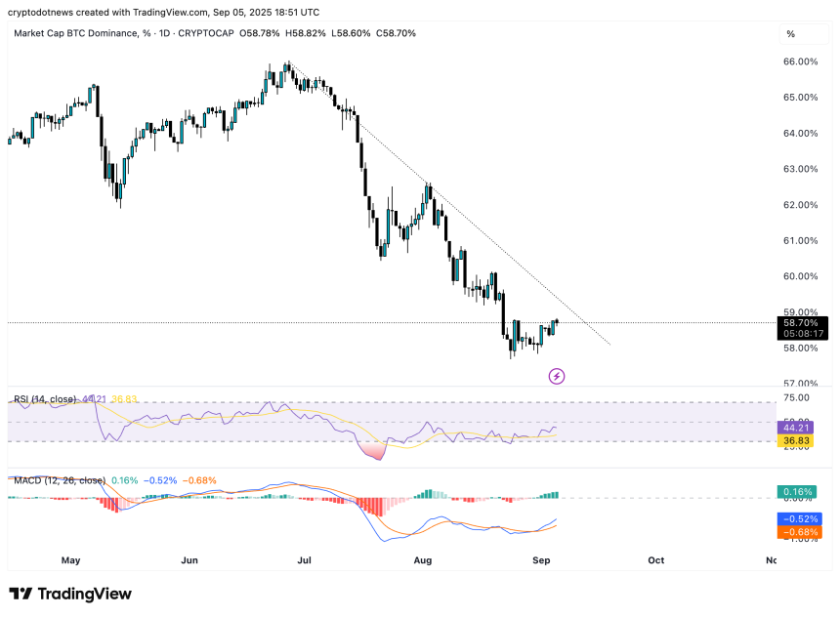Toggle the percent scale button at top right
This screenshot has width=840, height=617.
790,34
